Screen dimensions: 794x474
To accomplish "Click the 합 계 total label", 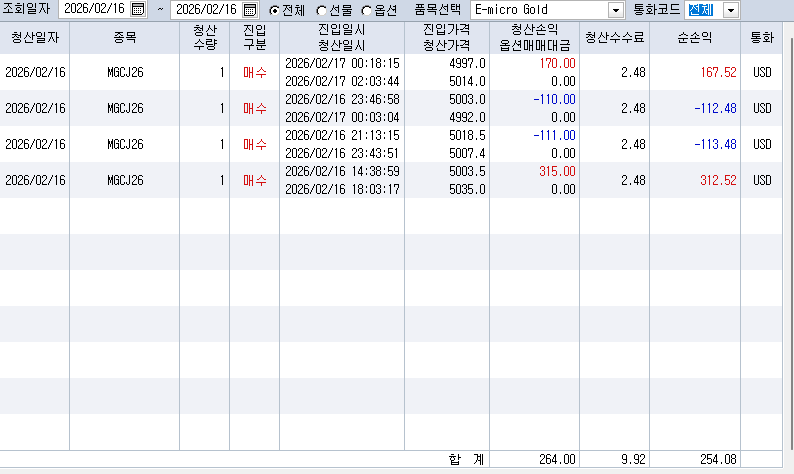I will [466, 459].
